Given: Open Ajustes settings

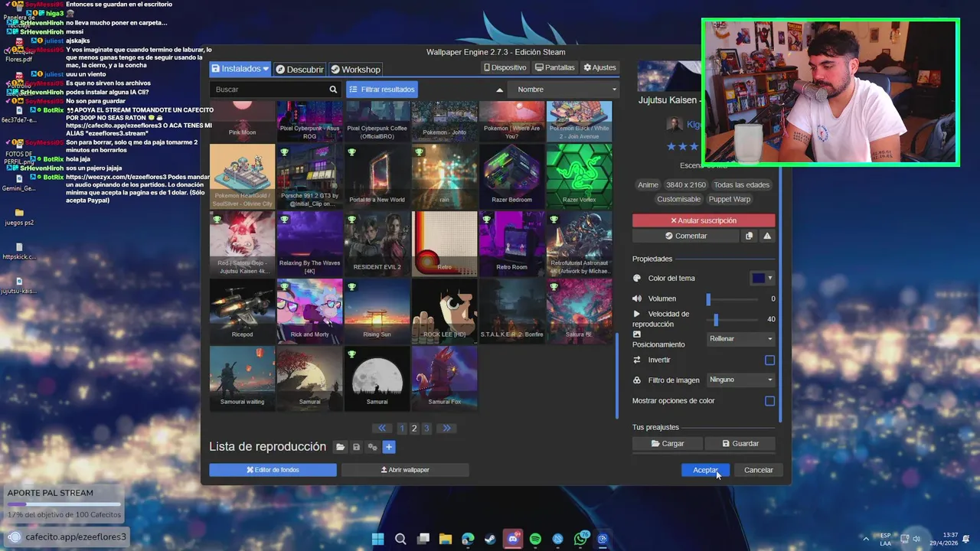Looking at the screenshot, I should click(x=599, y=67).
